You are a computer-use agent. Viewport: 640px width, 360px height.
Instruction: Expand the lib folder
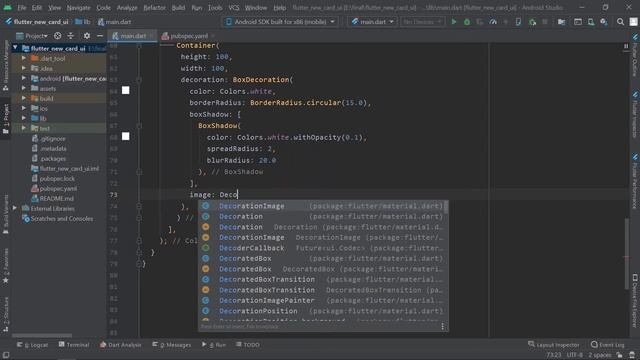click(24, 118)
